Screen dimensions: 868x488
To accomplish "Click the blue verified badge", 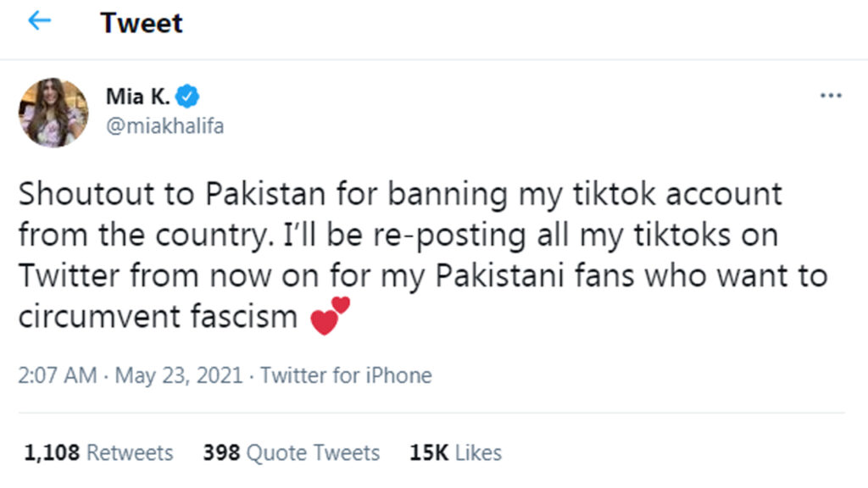I will click(192, 97).
